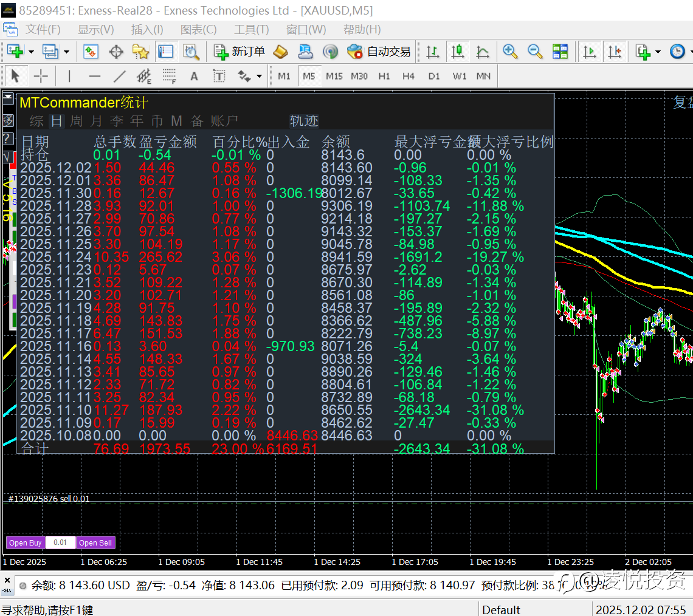Screen dimensions: 693x616
Task: Switch chart to line chart mode
Action: tap(483, 52)
